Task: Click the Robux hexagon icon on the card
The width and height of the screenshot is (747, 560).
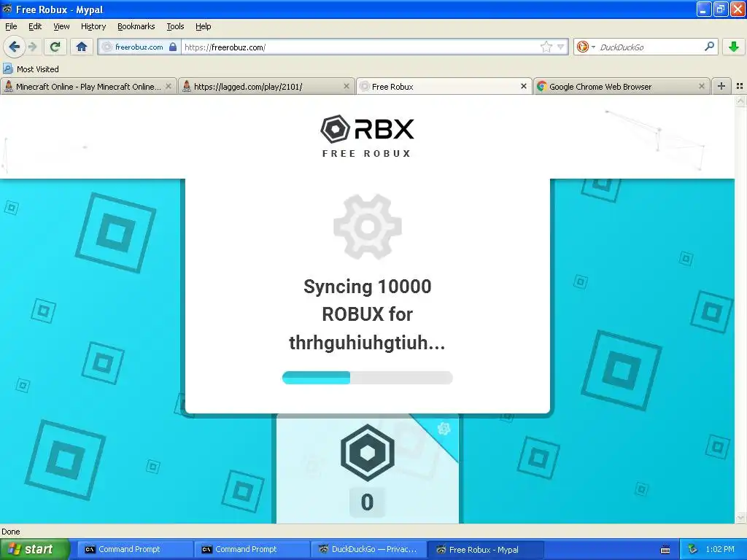Action: (368, 452)
